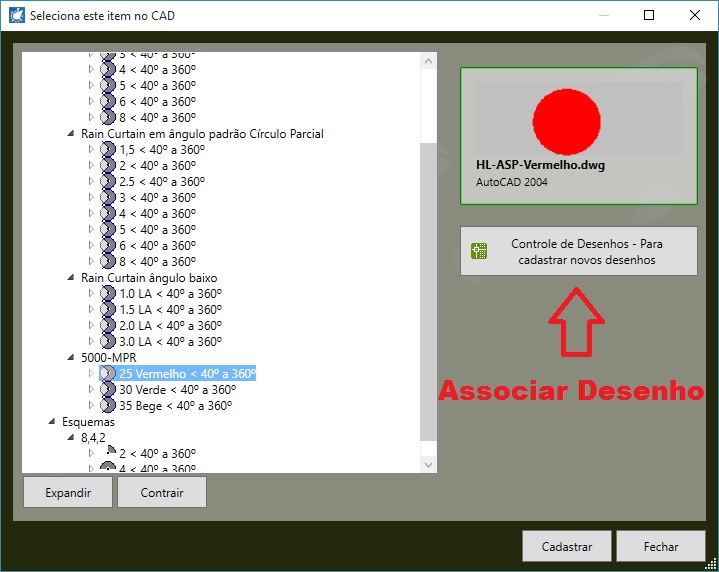
Task: Select the 2.0 LA < 40º a 360º item
Action: [170, 326]
